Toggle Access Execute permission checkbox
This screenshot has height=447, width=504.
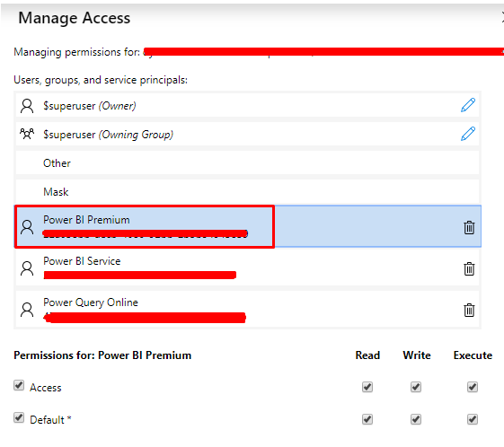[473, 387]
